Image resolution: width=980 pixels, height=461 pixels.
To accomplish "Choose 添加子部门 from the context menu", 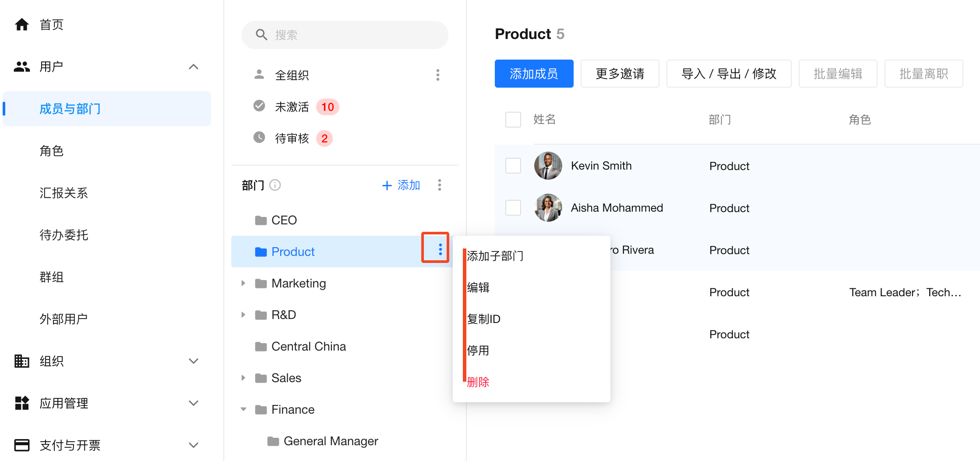I will click(x=495, y=256).
